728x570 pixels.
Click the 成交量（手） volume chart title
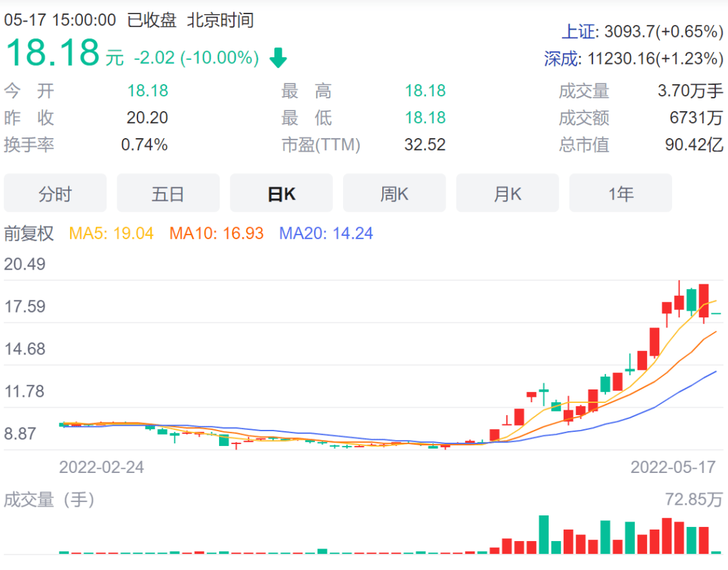tap(49, 500)
